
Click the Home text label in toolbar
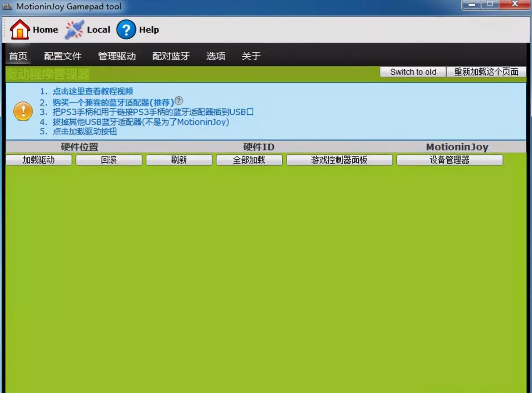45,30
